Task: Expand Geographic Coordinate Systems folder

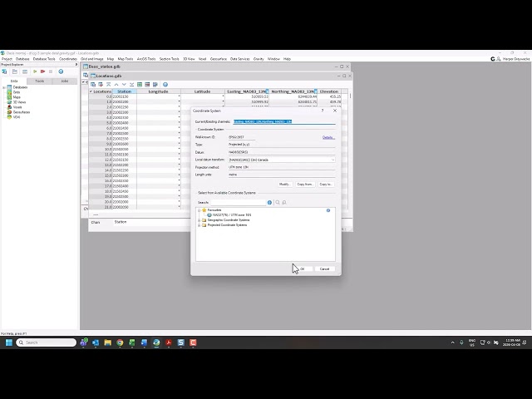Action: pyautogui.click(x=199, y=220)
